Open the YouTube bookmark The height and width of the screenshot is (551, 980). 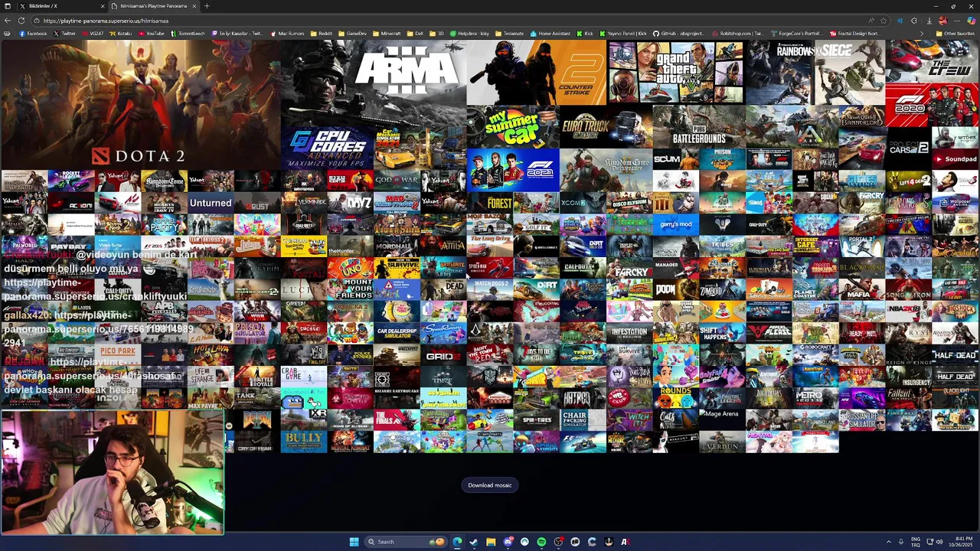coord(152,34)
